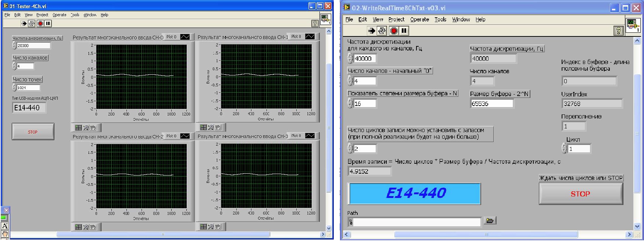Viewport: 644px width, 241px height.
Task: Select hand scroll tool in tools palette
Action: click(x=5, y=234)
